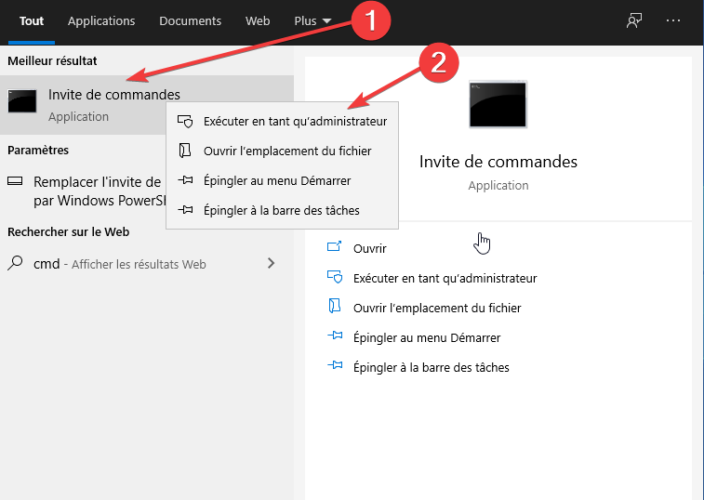Click the Rechercher sur le Web heading
Screen dimensions: 704x500
coord(68,232)
